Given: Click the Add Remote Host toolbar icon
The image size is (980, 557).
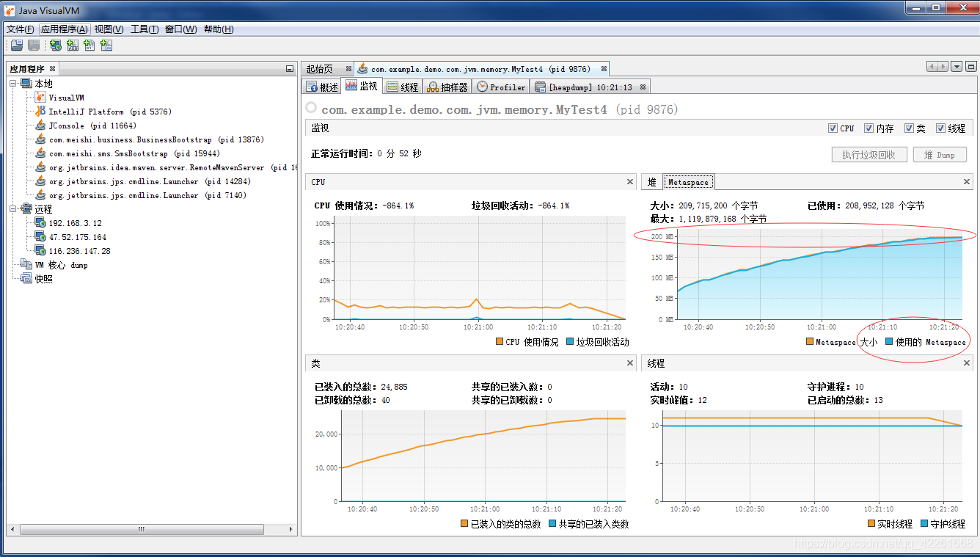Looking at the screenshot, I should point(55,45).
